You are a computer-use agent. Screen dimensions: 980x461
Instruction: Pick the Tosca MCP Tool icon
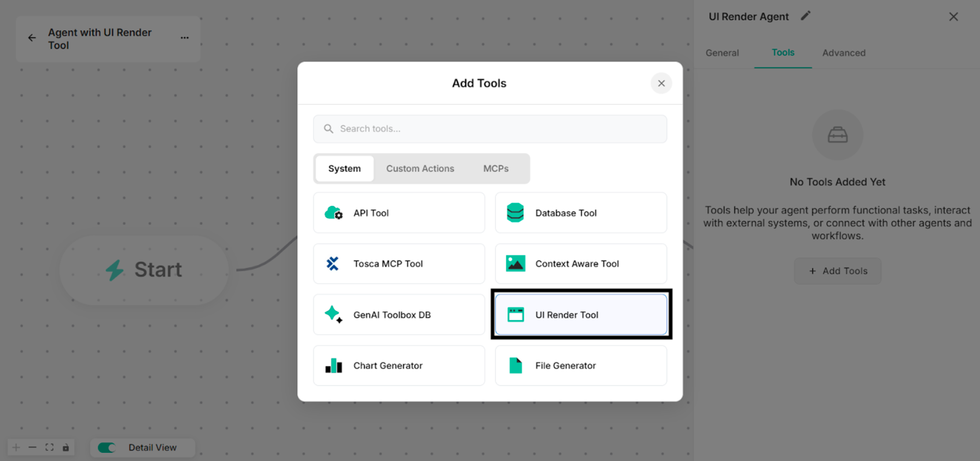[333, 264]
